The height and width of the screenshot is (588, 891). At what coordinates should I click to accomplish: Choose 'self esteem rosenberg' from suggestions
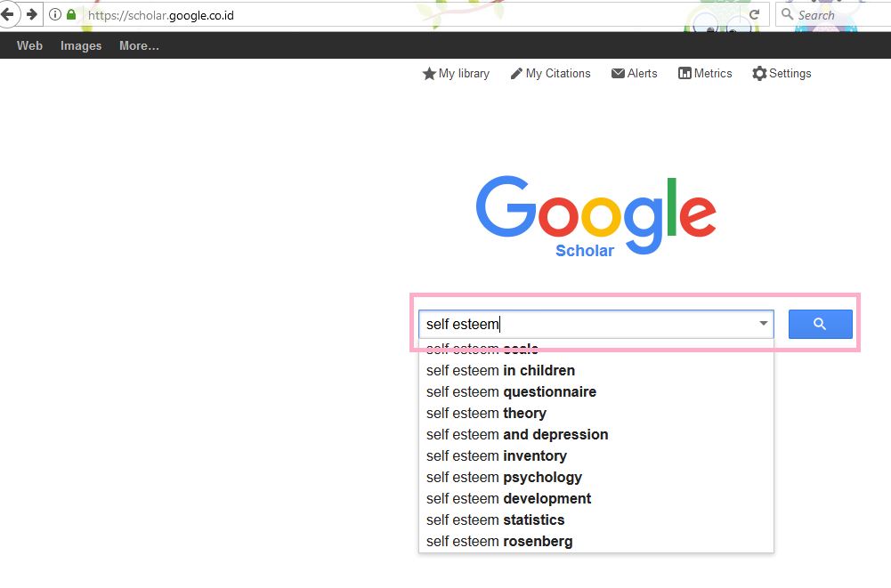tap(498, 541)
